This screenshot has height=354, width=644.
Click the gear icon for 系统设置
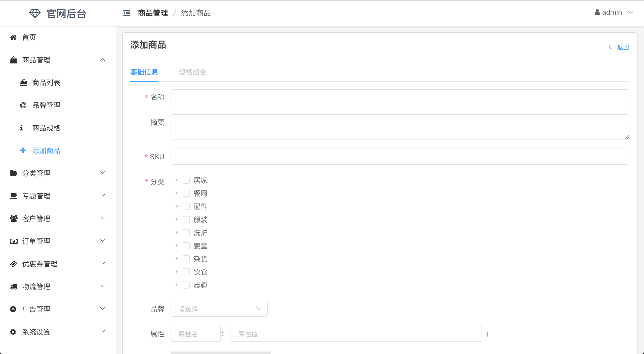click(x=13, y=332)
